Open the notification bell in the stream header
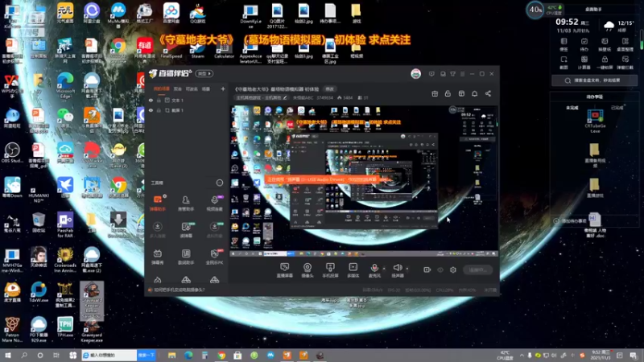 click(x=474, y=93)
